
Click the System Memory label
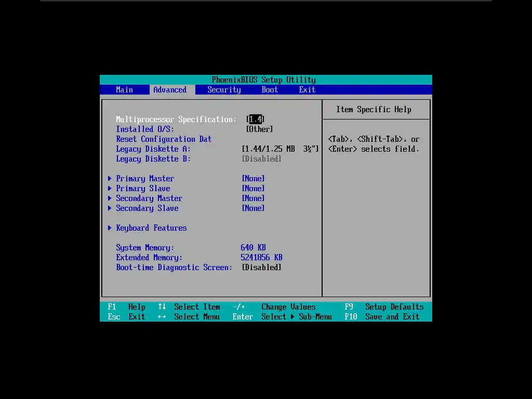(145, 248)
